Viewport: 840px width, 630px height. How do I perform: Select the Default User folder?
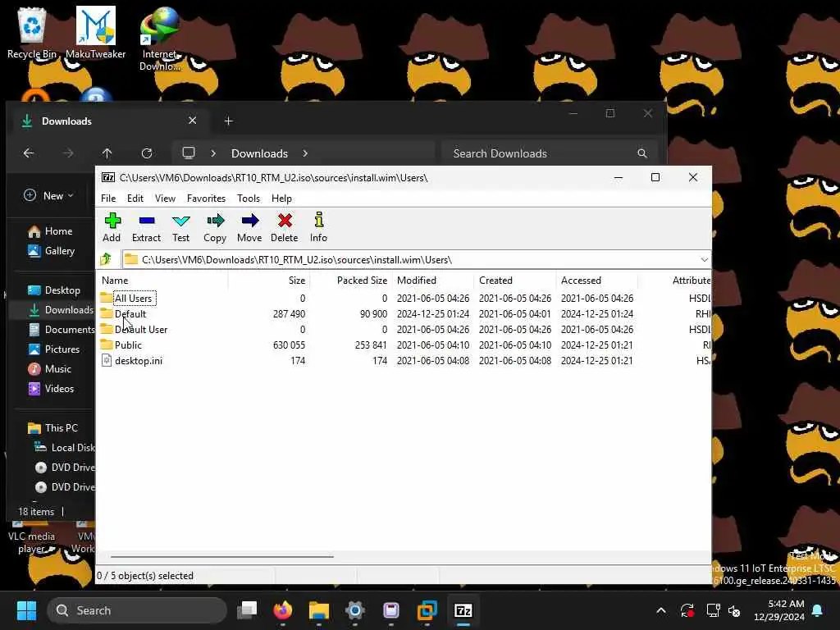click(141, 330)
